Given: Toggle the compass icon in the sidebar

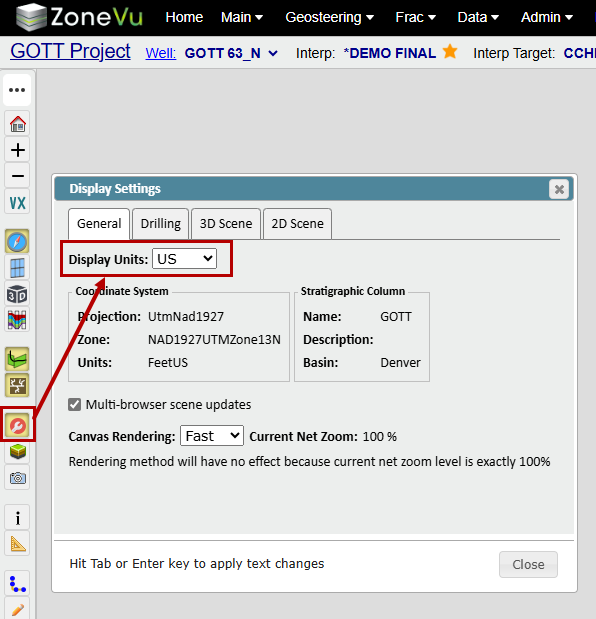Looking at the screenshot, I should click(x=17, y=242).
